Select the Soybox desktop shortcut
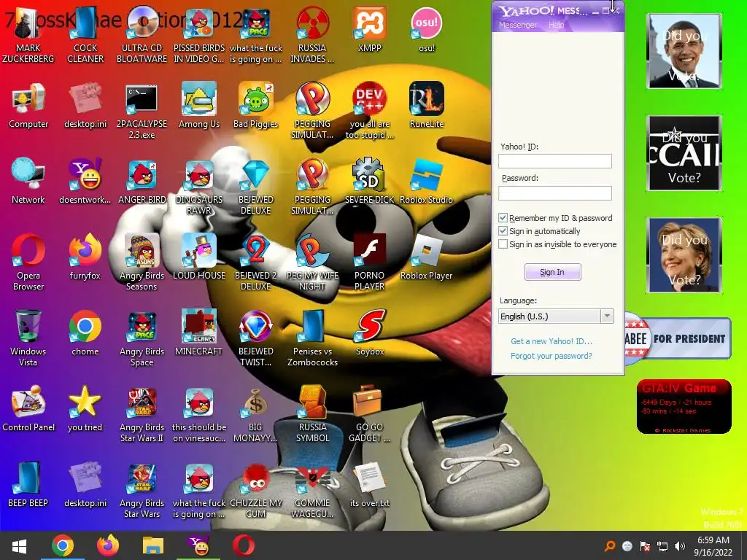 tap(370, 333)
